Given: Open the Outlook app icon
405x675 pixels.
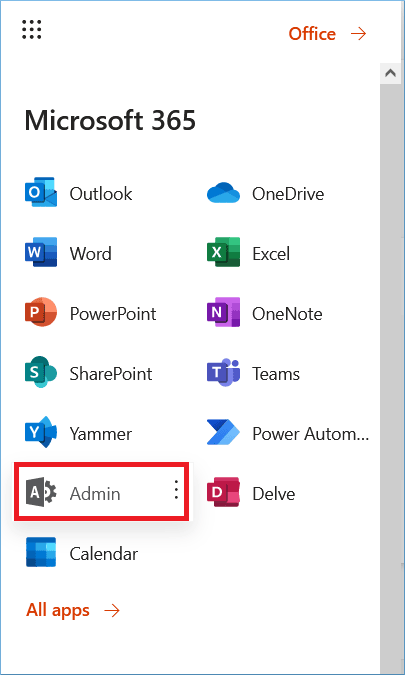Looking at the screenshot, I should coord(41,192).
